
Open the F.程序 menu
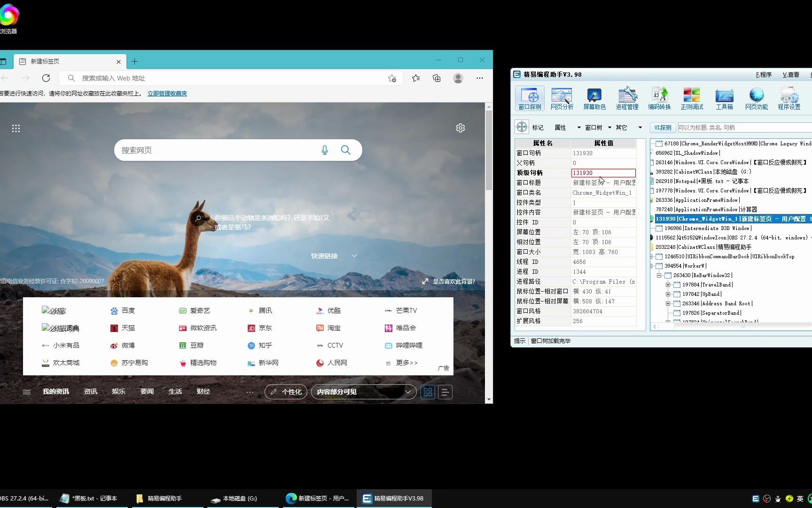coord(764,75)
